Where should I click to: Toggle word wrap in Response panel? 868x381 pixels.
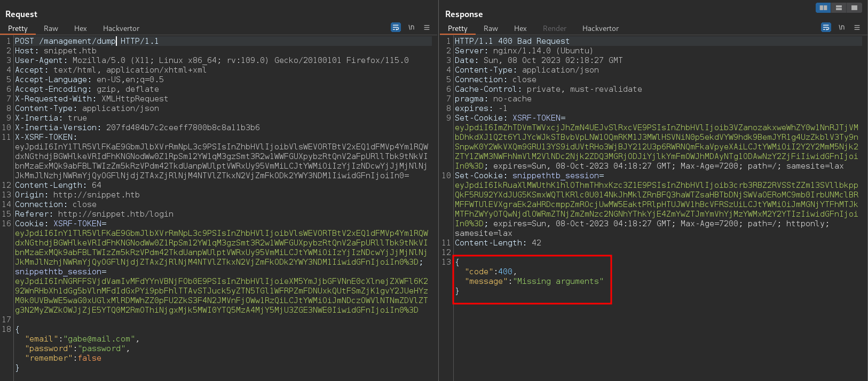tap(826, 27)
